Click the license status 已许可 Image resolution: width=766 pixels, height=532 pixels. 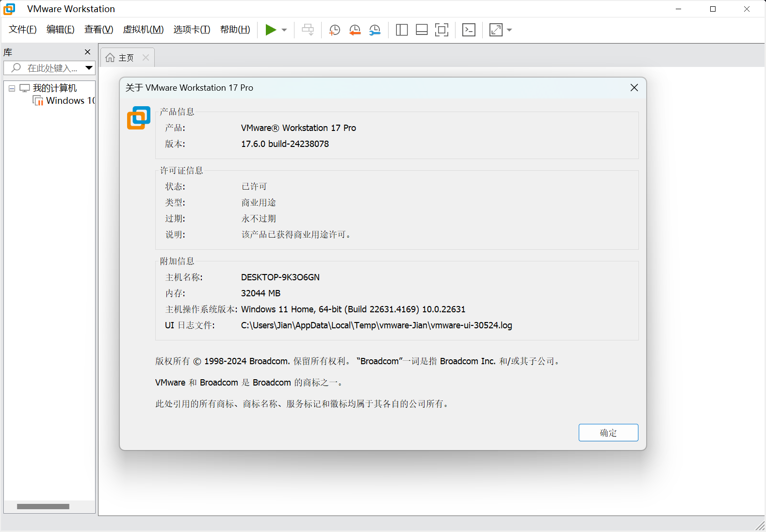coord(254,187)
